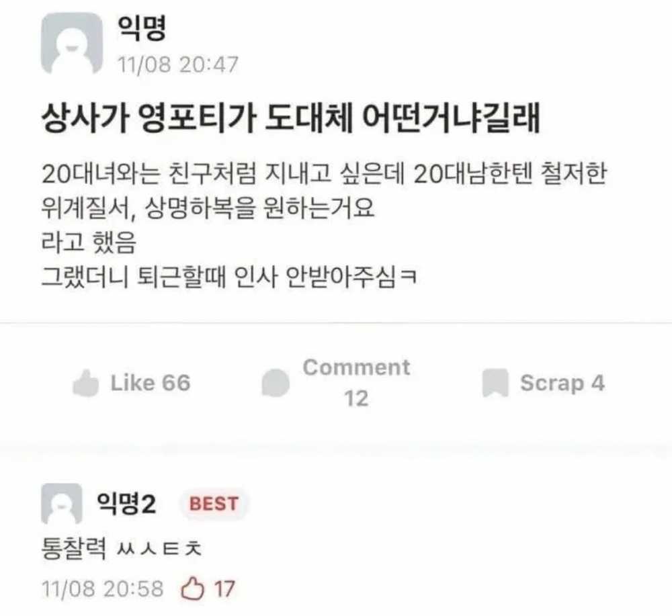Select the comment text 통찰력 ㅆㅅㅌㅊ

(121, 549)
